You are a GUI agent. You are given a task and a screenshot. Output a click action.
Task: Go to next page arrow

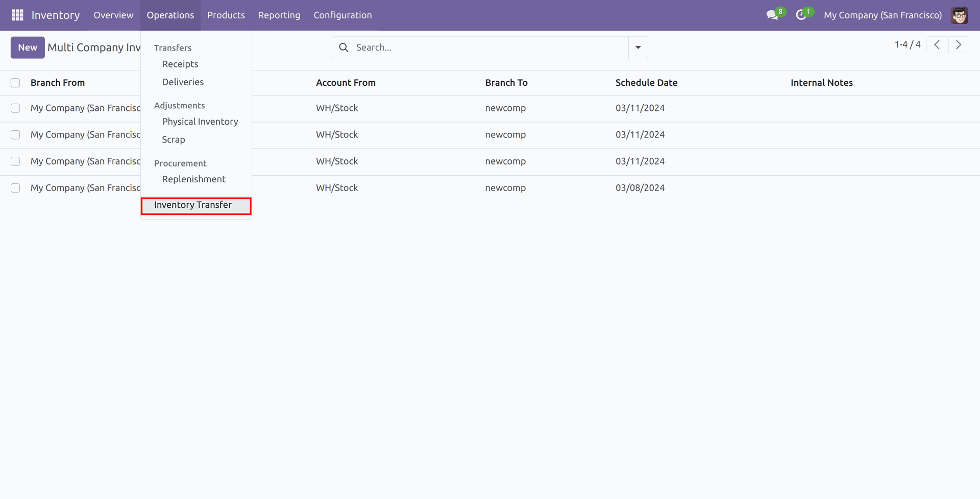click(x=958, y=45)
